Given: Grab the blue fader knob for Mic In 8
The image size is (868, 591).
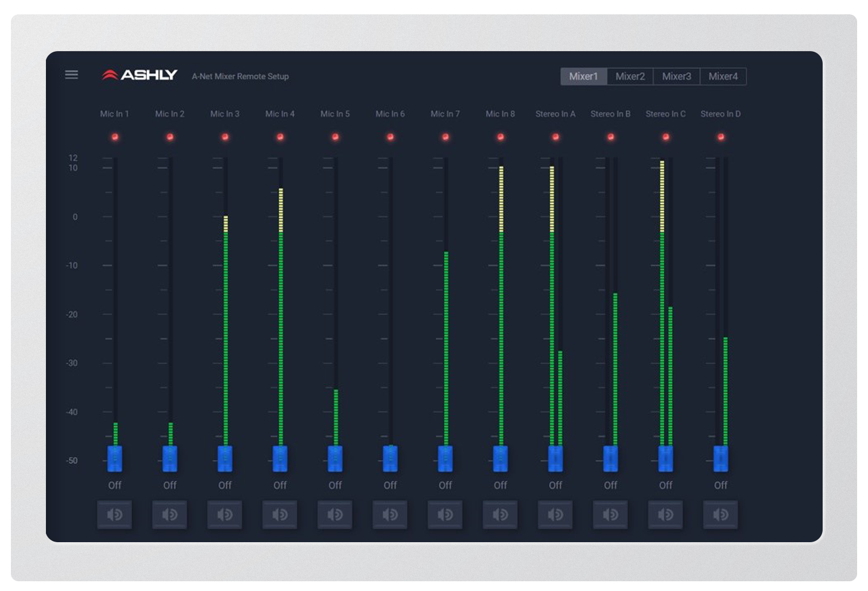Looking at the screenshot, I should pos(501,458).
